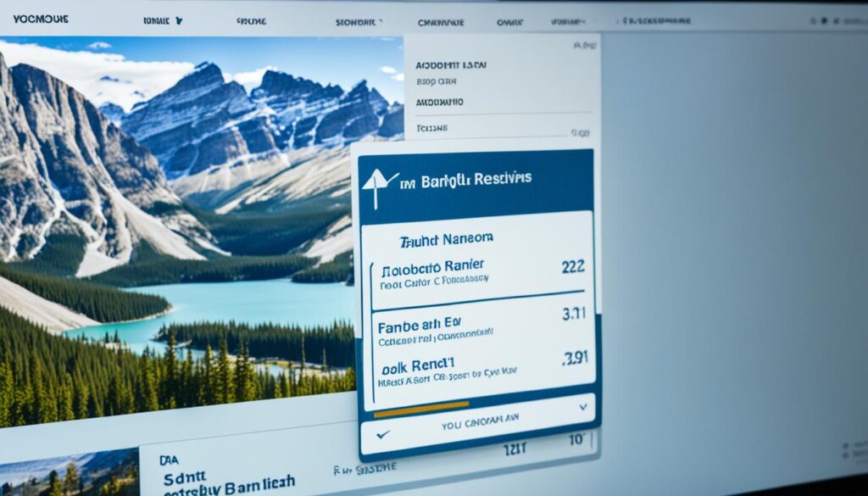Open the second navigation item with the dropdown arrow
The height and width of the screenshot is (496, 868).
coord(163,21)
